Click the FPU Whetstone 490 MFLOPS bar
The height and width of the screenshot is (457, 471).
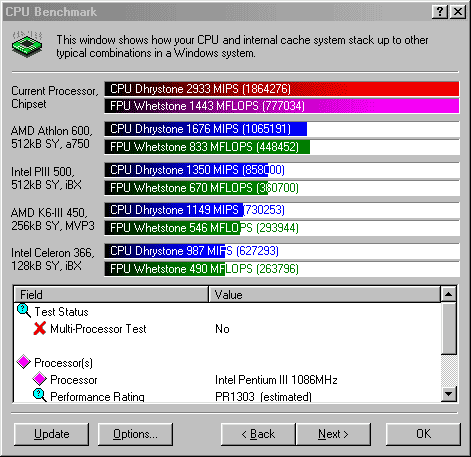tap(165, 269)
